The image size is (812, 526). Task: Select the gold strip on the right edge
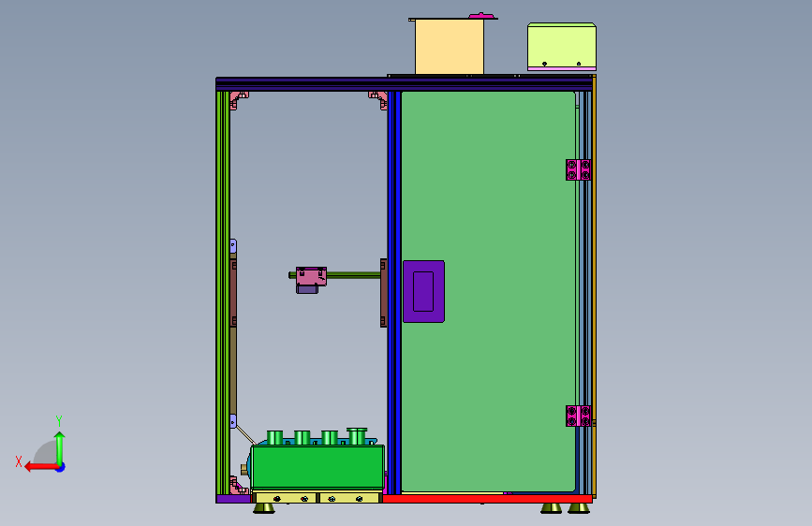[x=595, y=286]
